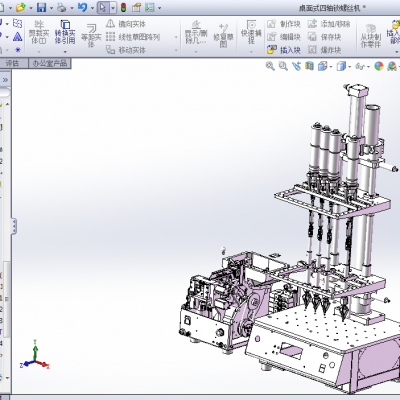Open the 评估 tab
The height and width of the screenshot is (400, 400).
12,63
